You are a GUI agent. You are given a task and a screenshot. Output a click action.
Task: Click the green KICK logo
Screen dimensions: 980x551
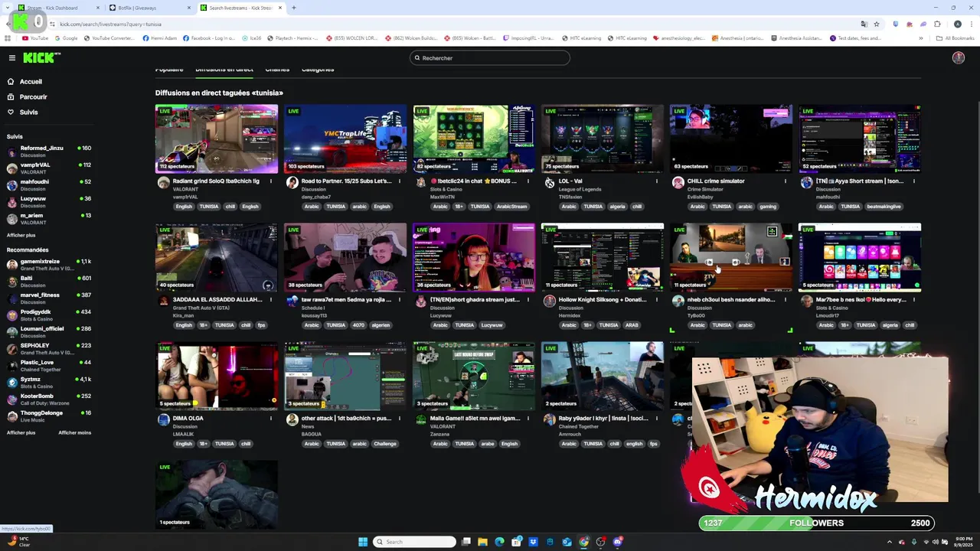41,58
